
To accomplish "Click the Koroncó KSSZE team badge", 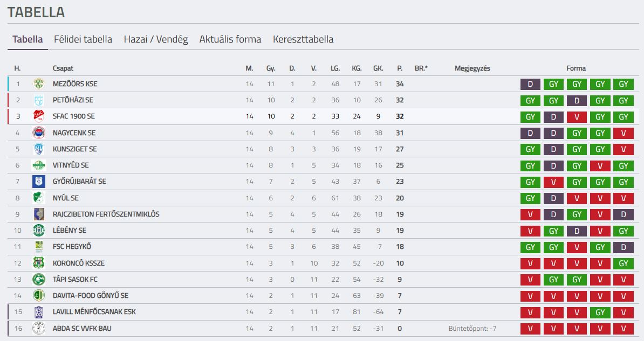I will tap(39, 263).
